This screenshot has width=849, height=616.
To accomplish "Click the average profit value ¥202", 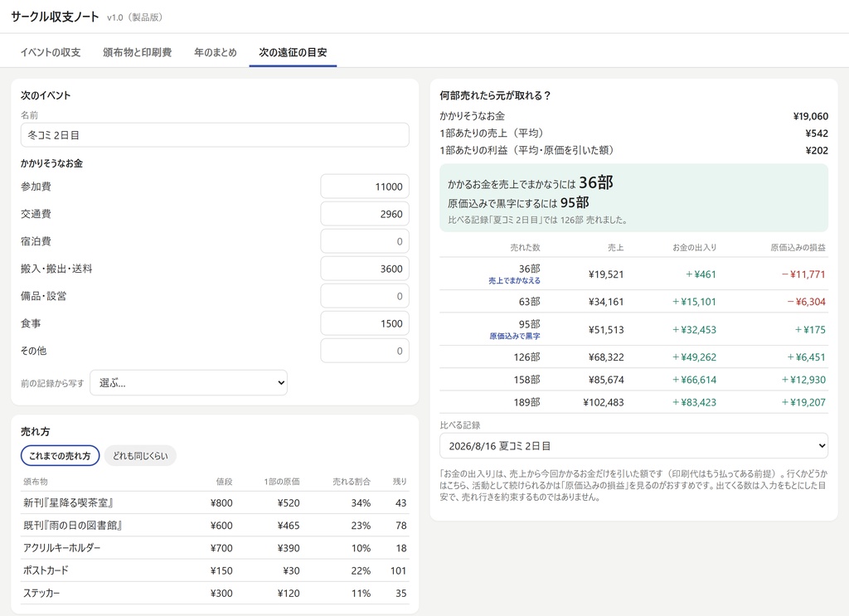I will click(817, 151).
